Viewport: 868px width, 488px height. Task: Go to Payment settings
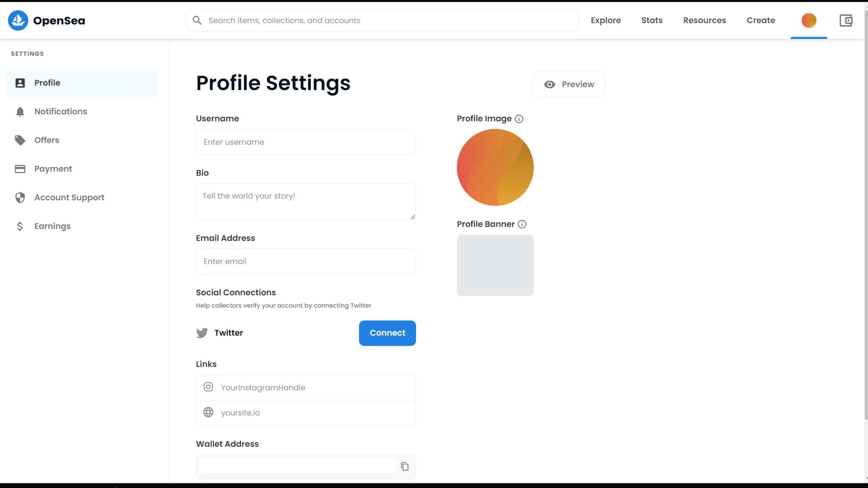tap(53, 169)
